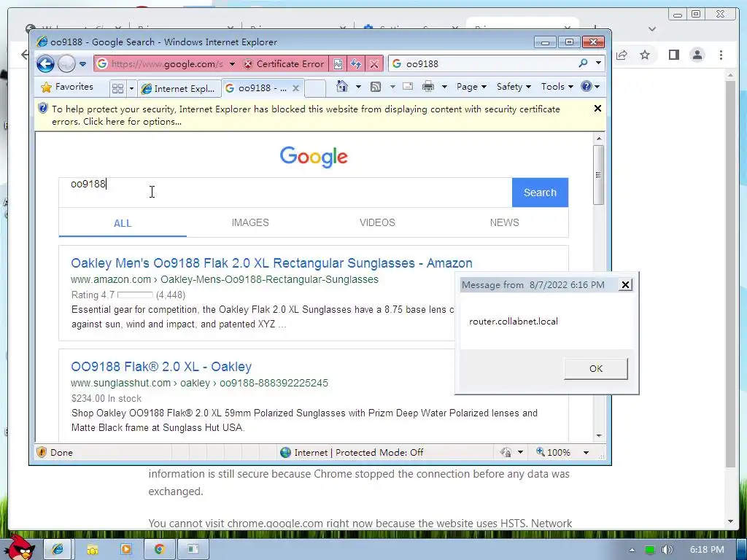Click the Home icon in command bar

pos(342,86)
